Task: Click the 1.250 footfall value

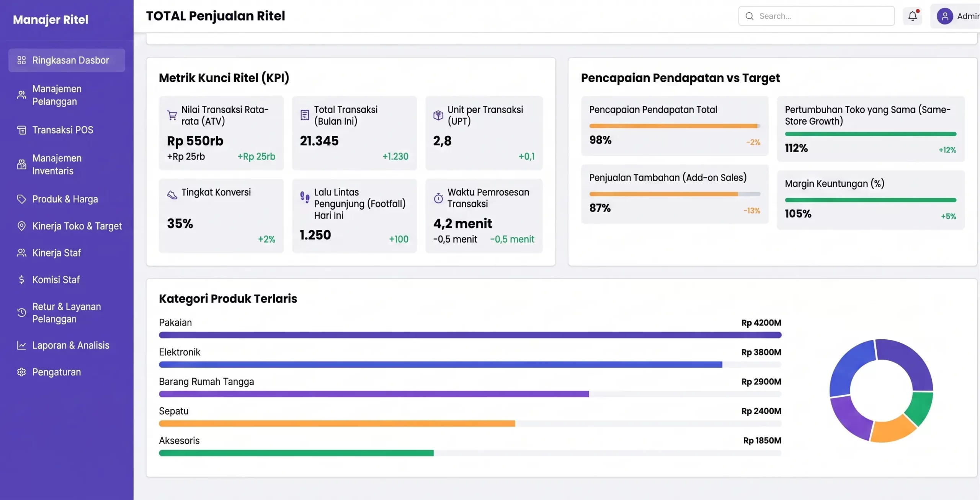Action: coord(315,235)
